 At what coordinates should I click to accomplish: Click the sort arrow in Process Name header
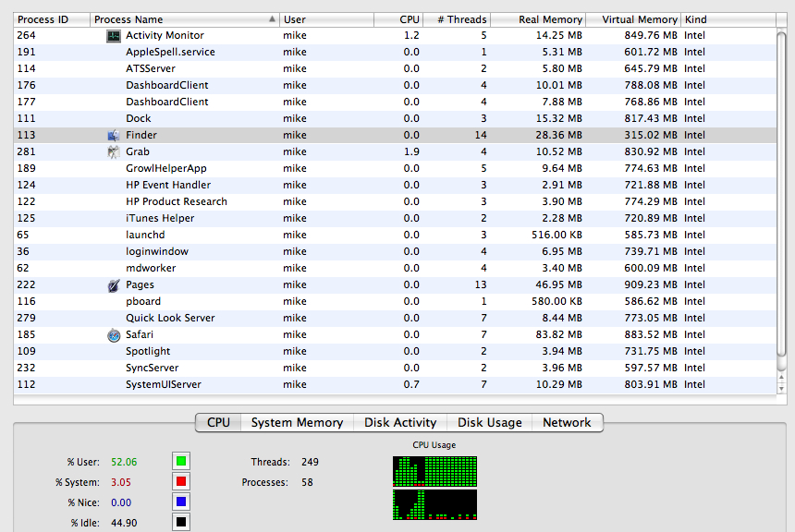[x=272, y=19]
